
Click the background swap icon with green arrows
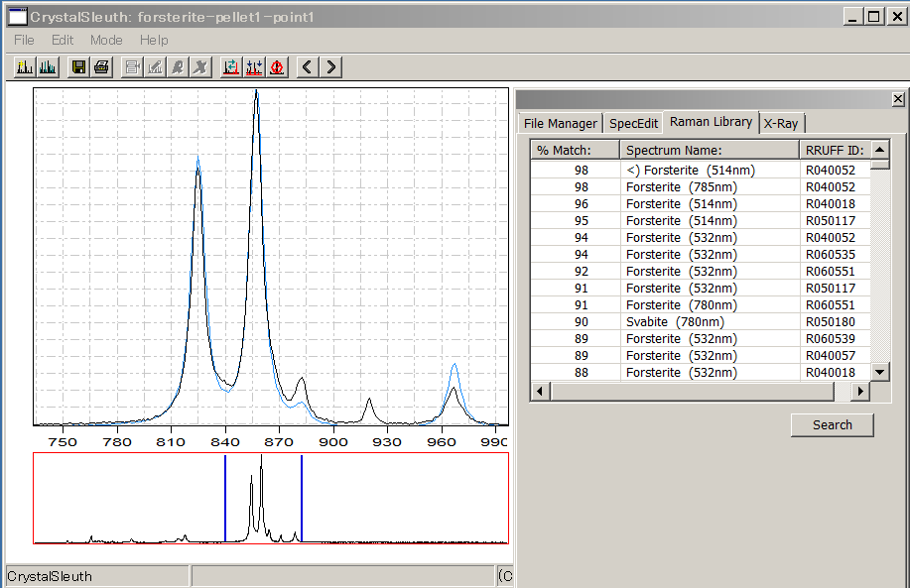pyautogui.click(x=231, y=66)
